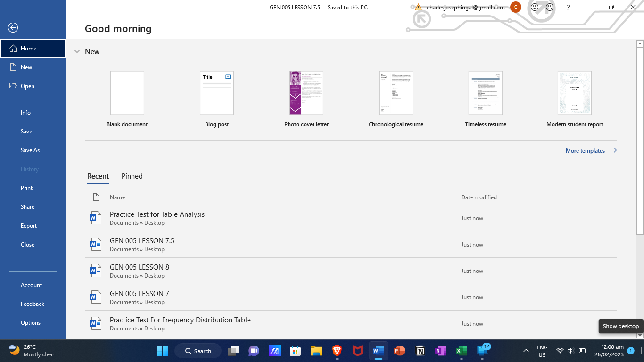644x362 pixels.
Task: Click the ENG US language indicator
Action: (x=542, y=351)
